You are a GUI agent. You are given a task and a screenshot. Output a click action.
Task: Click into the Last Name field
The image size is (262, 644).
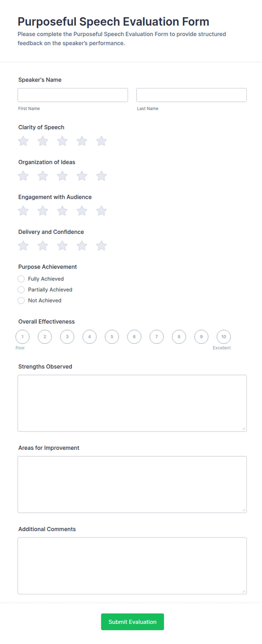(192, 95)
